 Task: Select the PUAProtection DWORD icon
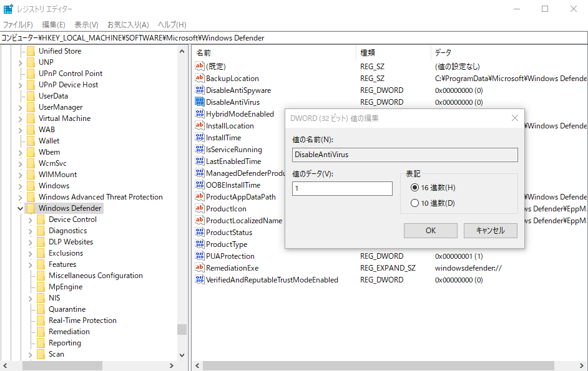tap(200, 256)
